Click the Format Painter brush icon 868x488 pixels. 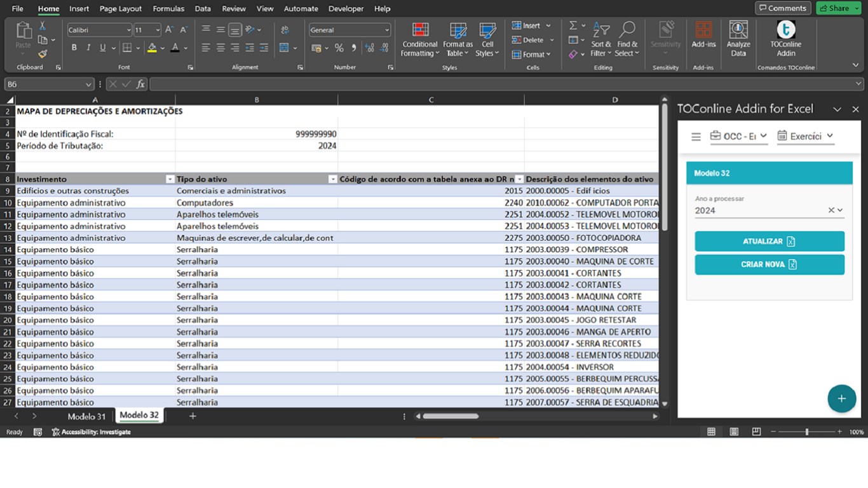point(43,55)
